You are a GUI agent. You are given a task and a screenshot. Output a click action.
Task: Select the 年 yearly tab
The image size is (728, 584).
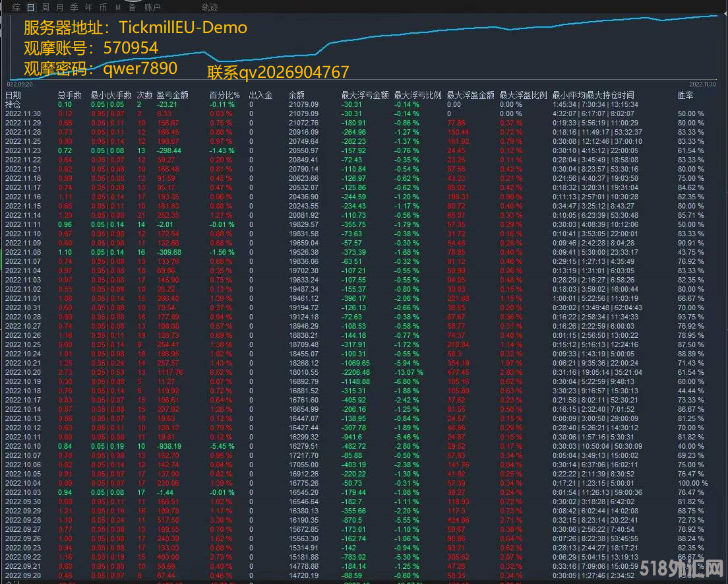[88, 7]
